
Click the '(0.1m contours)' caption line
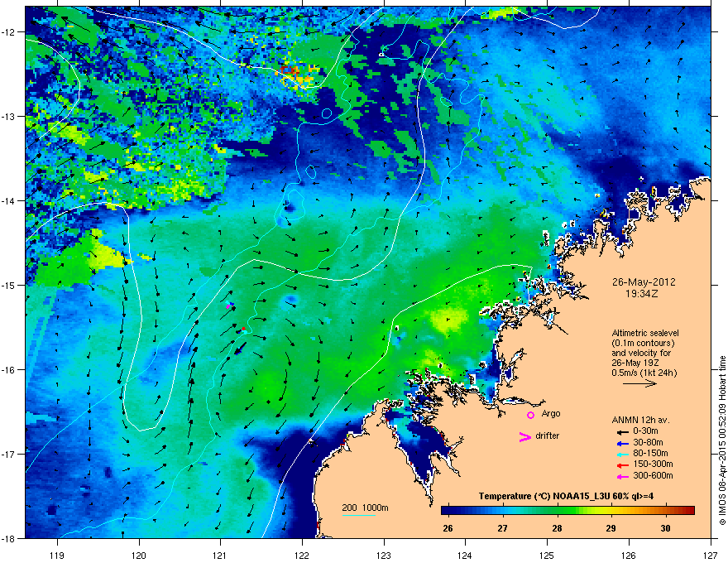click(x=643, y=344)
